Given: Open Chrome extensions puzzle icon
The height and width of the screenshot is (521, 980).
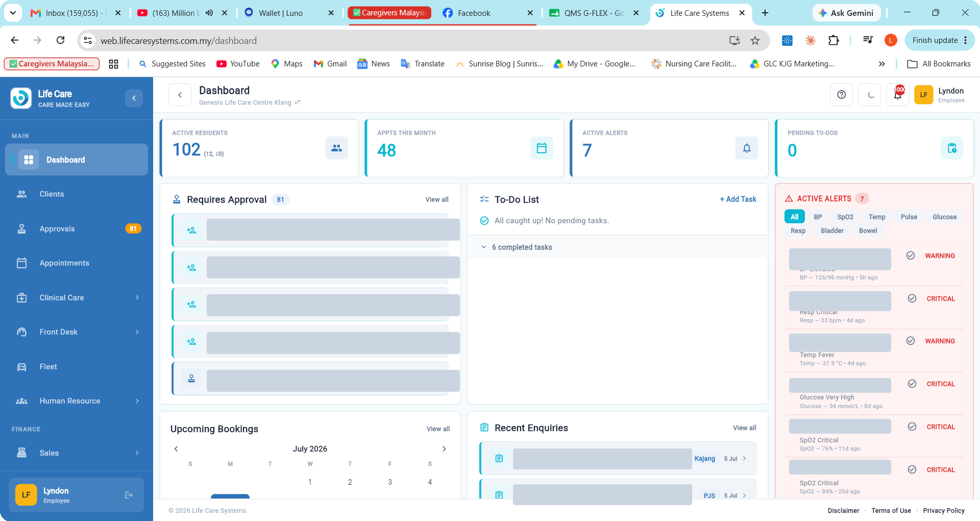Looking at the screenshot, I should click(x=834, y=40).
